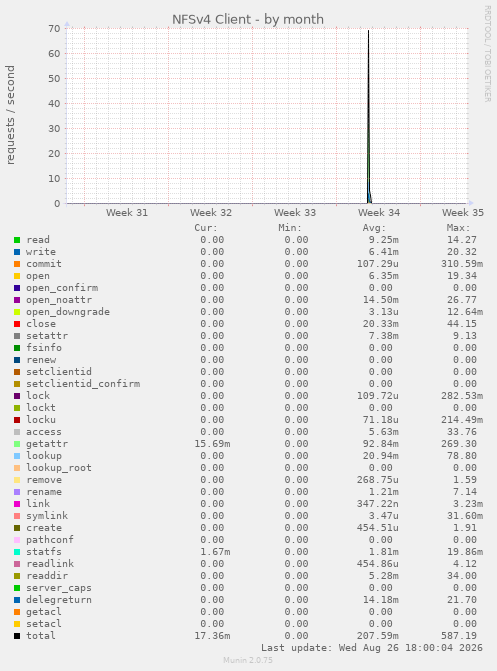This screenshot has height=671, width=497.
Task: Click the Avg column header
Action: click(x=374, y=228)
